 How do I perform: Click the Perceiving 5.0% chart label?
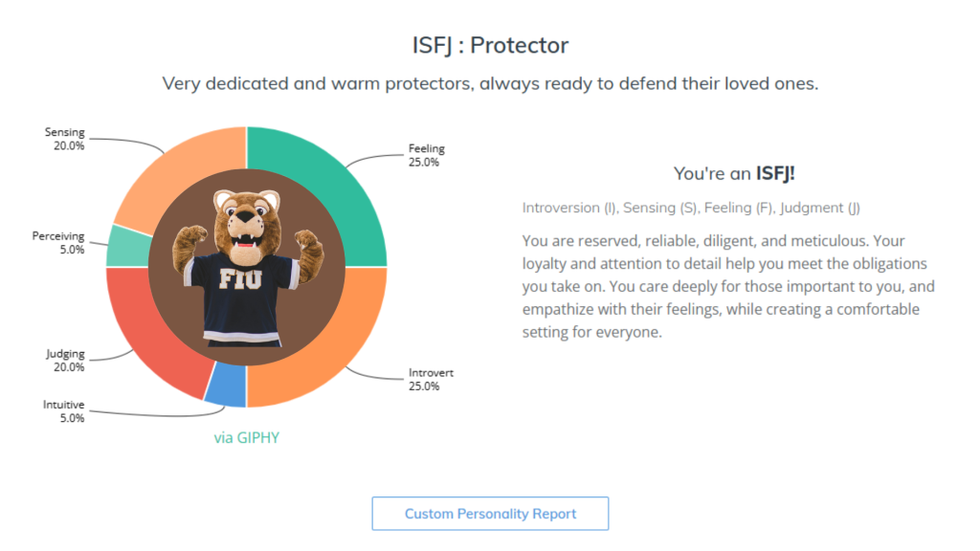click(x=58, y=242)
